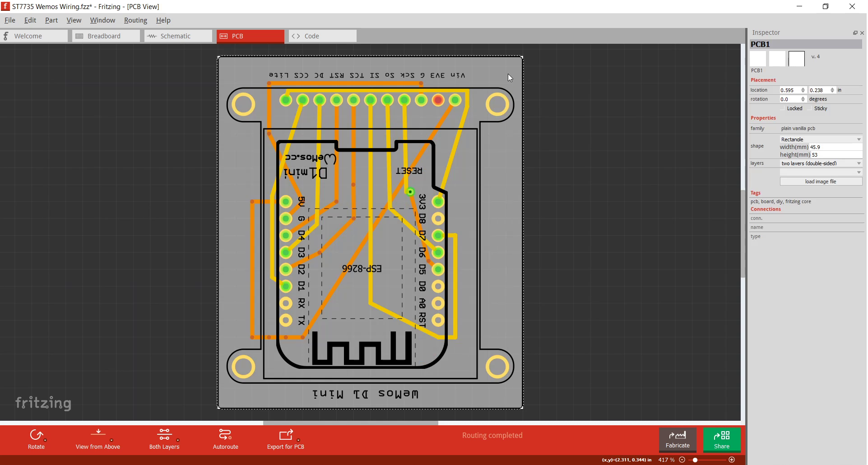Click location Y stepper arrows
This screenshot has width=868, height=465.
(x=832, y=90)
